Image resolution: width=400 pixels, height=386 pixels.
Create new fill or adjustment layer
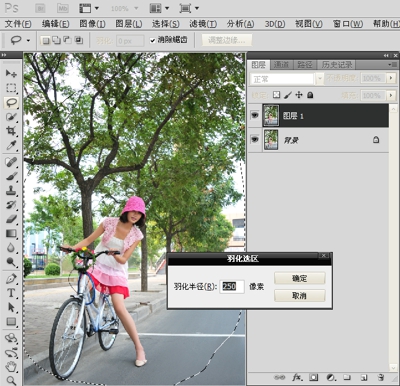331,377
